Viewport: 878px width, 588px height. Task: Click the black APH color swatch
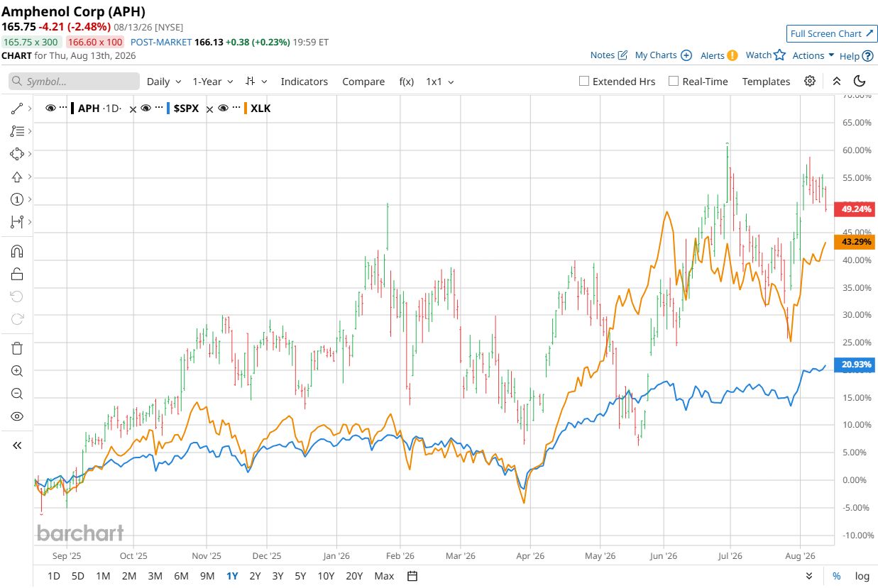72,109
